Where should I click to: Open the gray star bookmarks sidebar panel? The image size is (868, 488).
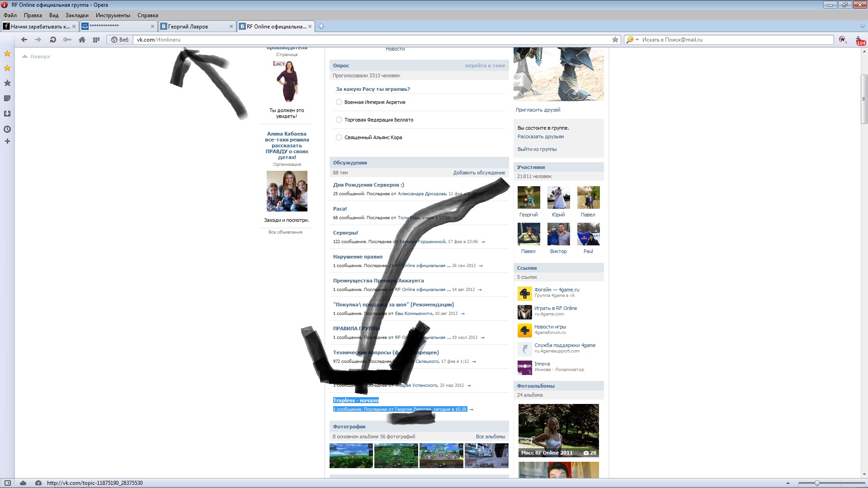pos(7,83)
